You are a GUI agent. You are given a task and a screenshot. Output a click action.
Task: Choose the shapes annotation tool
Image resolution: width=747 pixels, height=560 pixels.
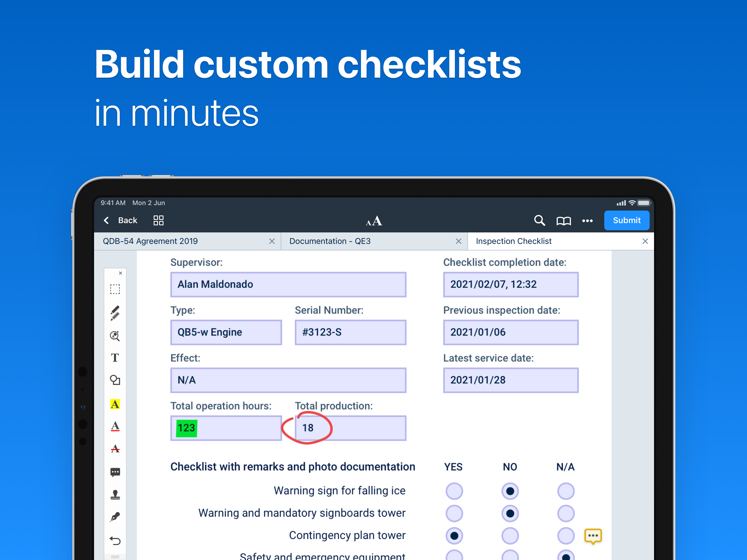click(115, 380)
